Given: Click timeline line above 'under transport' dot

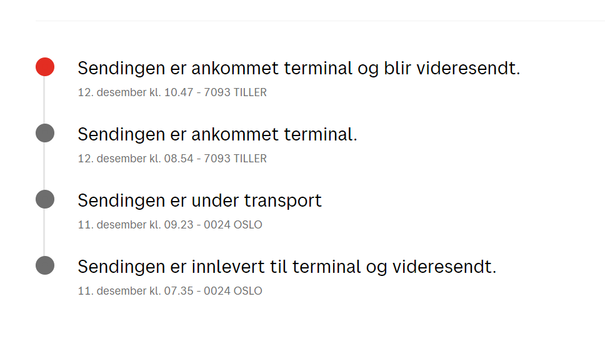Looking at the screenshot, I should [x=44, y=166].
